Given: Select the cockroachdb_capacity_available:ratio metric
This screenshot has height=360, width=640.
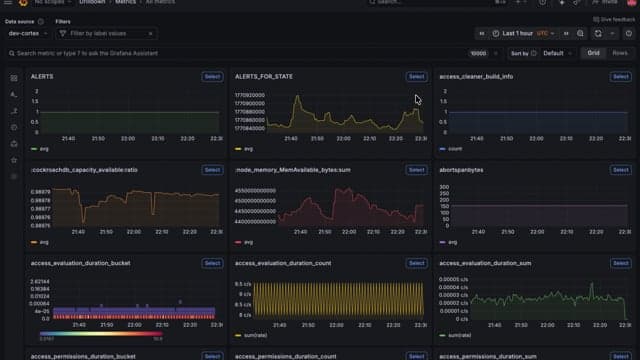Looking at the screenshot, I should pos(212,170).
